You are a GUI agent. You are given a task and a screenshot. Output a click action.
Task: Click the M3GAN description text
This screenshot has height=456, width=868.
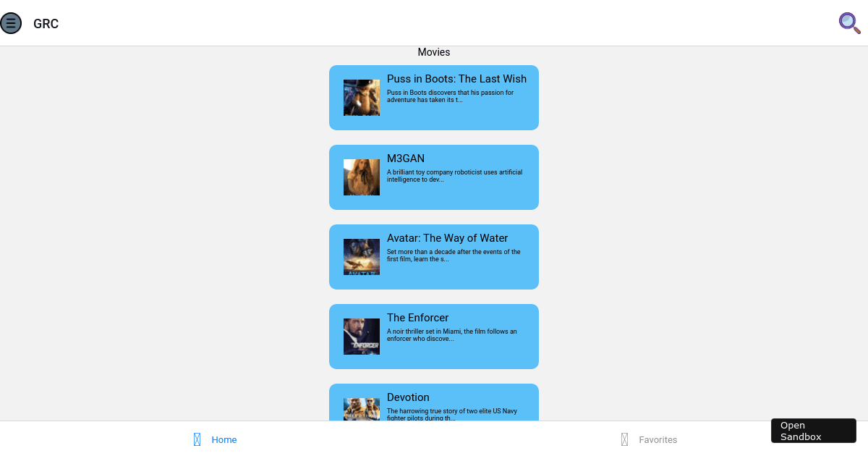(454, 176)
